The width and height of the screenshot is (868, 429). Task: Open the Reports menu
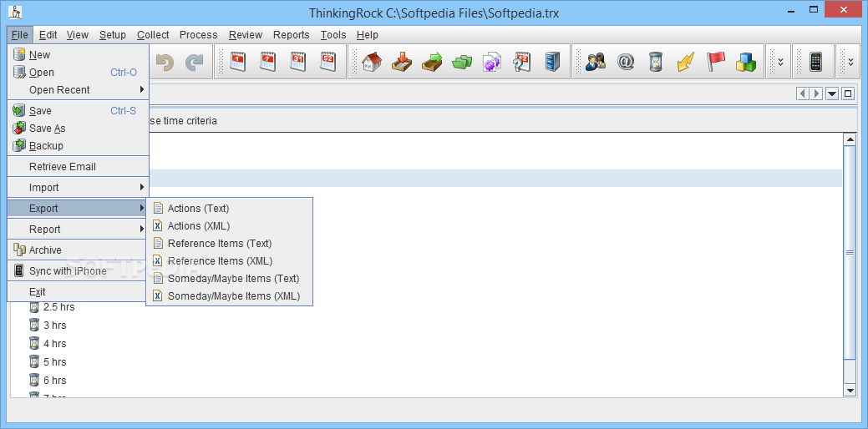click(292, 35)
